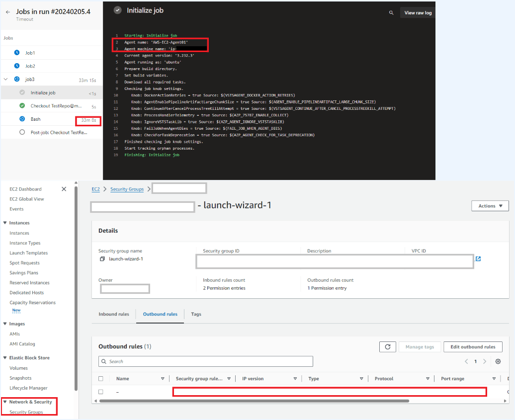Sort by the IP version column arrow
The width and height of the screenshot is (515, 420).
(x=295, y=379)
